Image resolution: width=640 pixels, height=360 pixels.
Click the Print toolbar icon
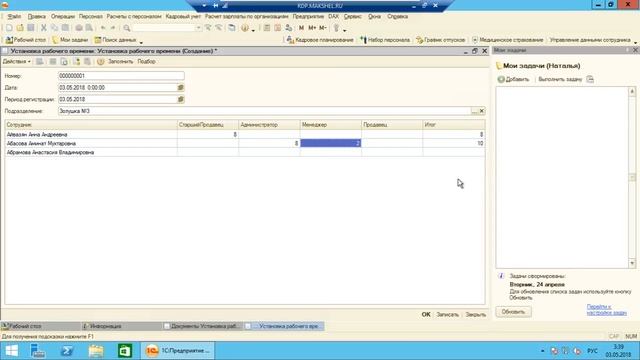pos(78,28)
